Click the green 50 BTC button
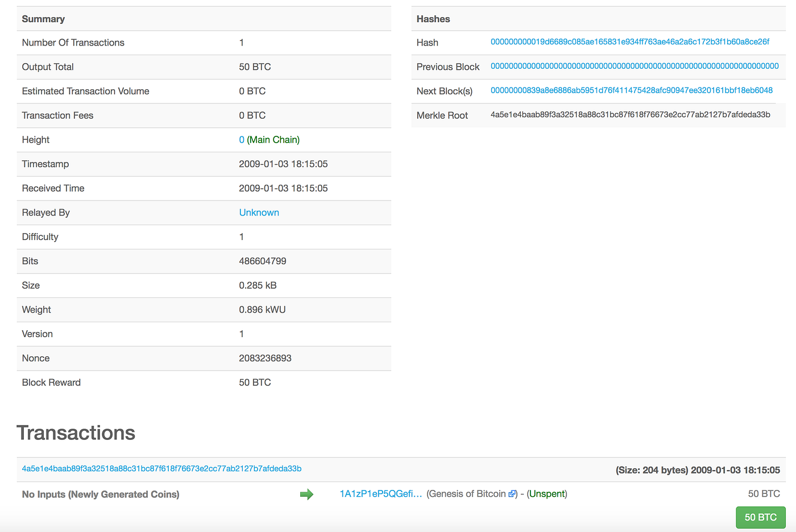Screen dimensions: 796x532 tap(760, 517)
